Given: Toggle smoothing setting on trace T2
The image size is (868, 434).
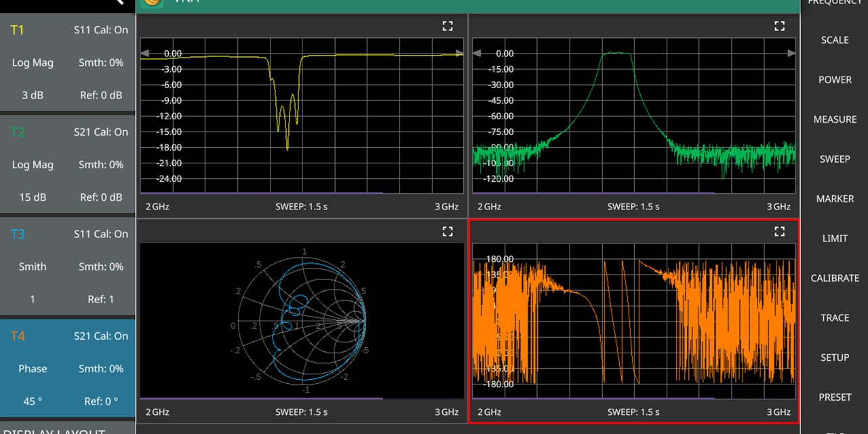Looking at the screenshot, I should (101, 164).
